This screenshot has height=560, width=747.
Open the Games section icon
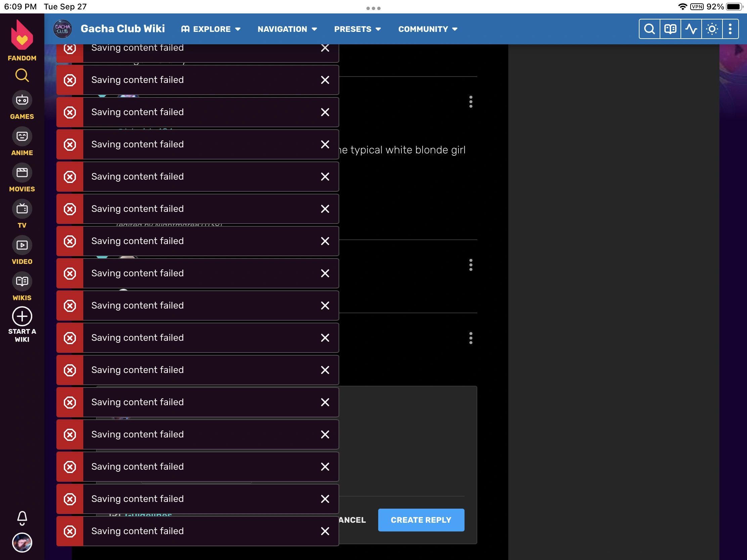click(x=22, y=100)
